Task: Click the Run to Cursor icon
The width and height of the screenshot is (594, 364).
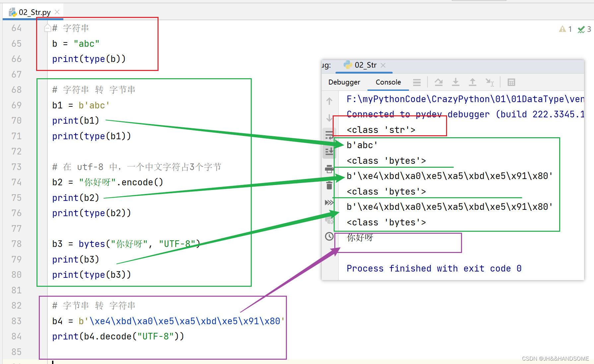Action: point(490,82)
